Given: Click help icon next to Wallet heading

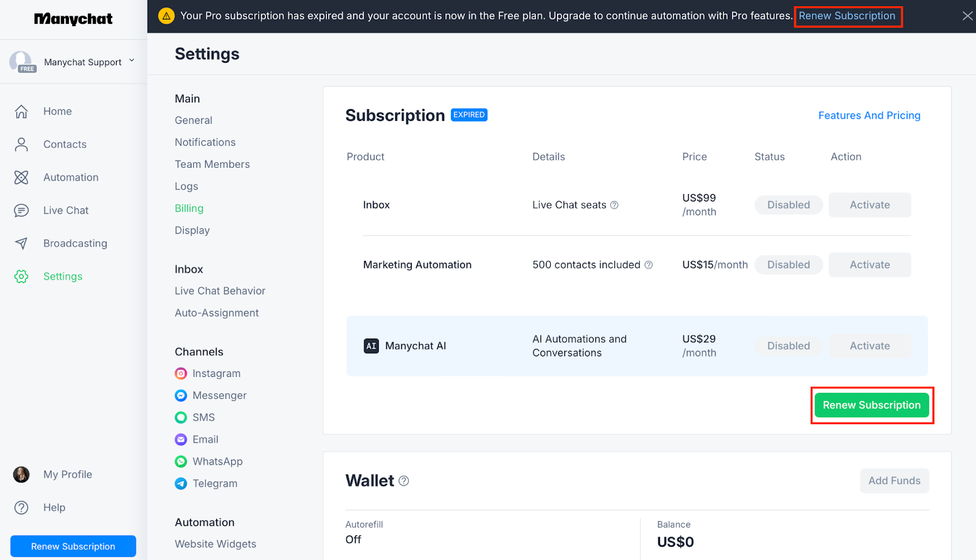Looking at the screenshot, I should click(404, 481).
